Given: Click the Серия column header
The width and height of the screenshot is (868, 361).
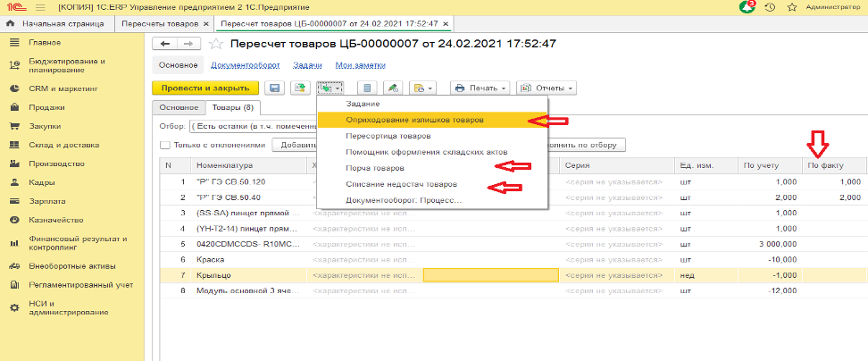Looking at the screenshot, I should [x=615, y=165].
